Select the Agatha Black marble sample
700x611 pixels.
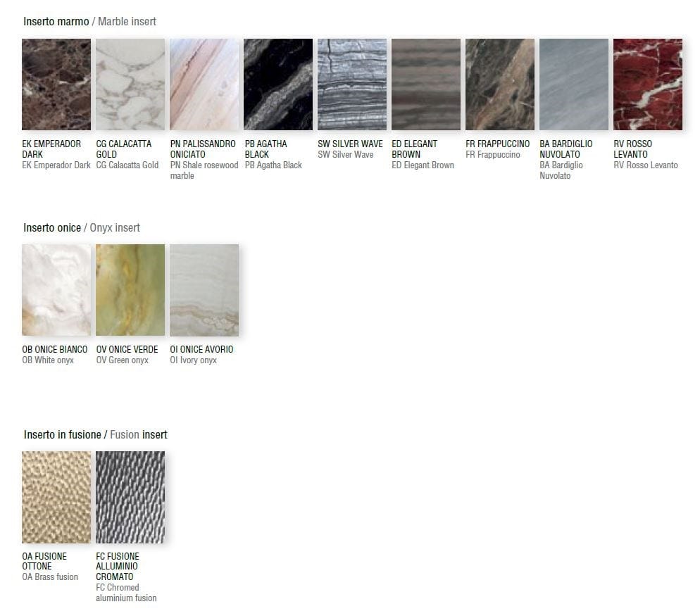[x=278, y=84]
